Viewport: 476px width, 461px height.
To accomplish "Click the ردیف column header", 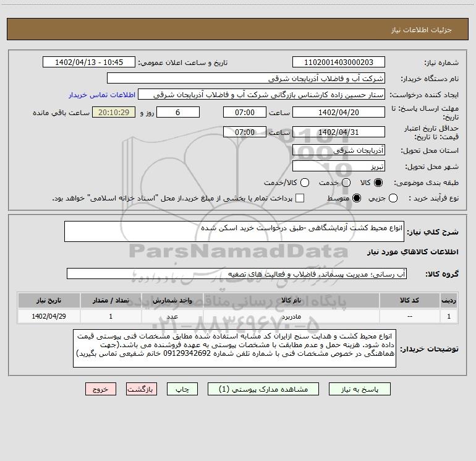I will click(x=449, y=301).
